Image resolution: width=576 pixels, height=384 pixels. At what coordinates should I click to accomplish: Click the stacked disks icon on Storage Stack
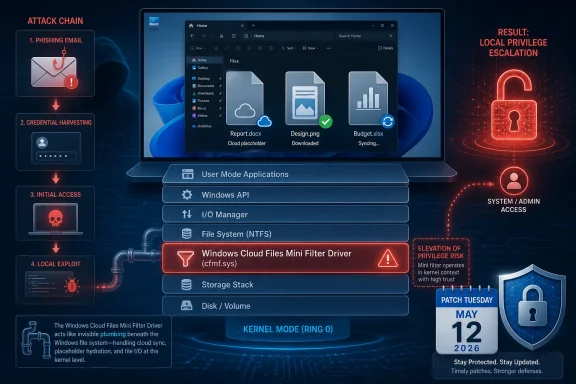[x=187, y=284]
